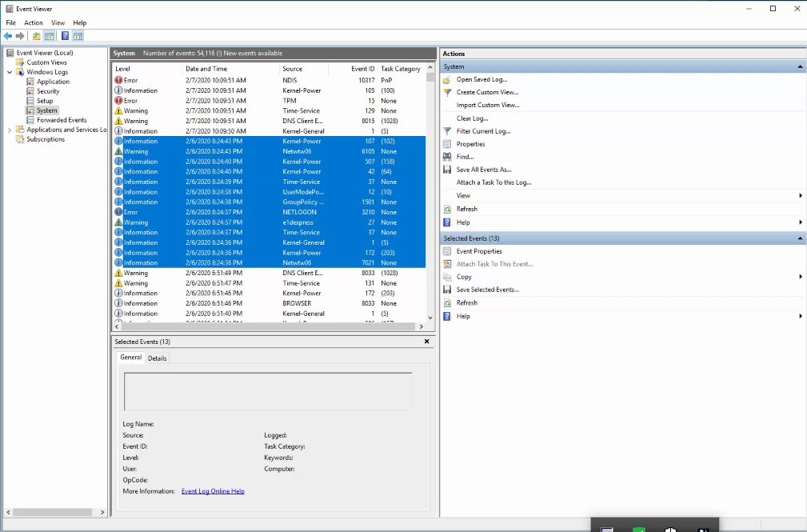Select the GroupPolicy information event row
Viewport: 807px width, 532px height.
pos(270,202)
